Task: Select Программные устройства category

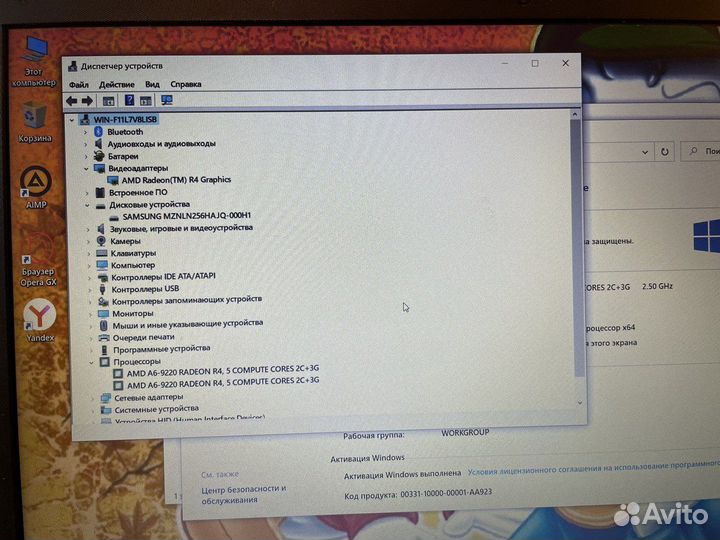Action: pyautogui.click(x=162, y=349)
